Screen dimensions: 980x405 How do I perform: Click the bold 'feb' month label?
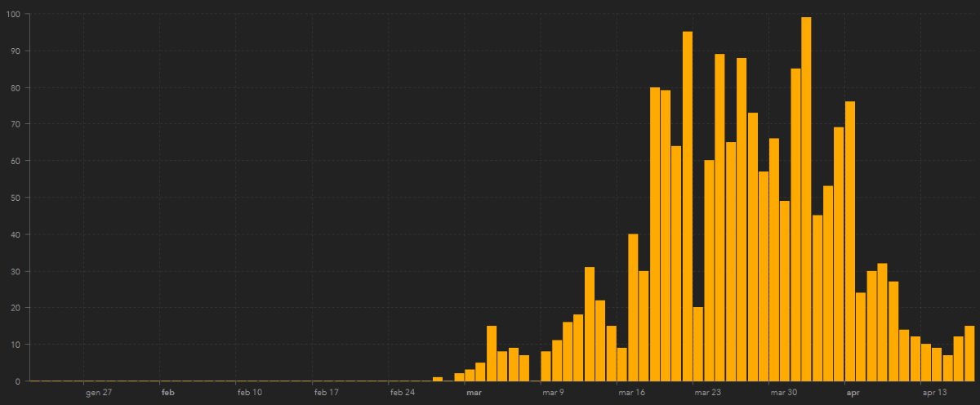click(167, 393)
